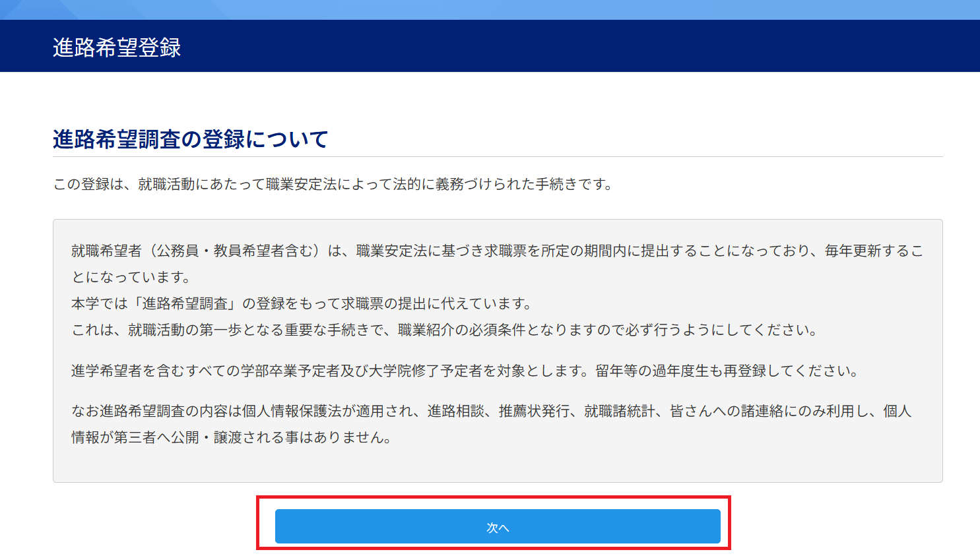Click the final line ending with 事はありません。
Screen dimensions: 980x556
pos(231,437)
